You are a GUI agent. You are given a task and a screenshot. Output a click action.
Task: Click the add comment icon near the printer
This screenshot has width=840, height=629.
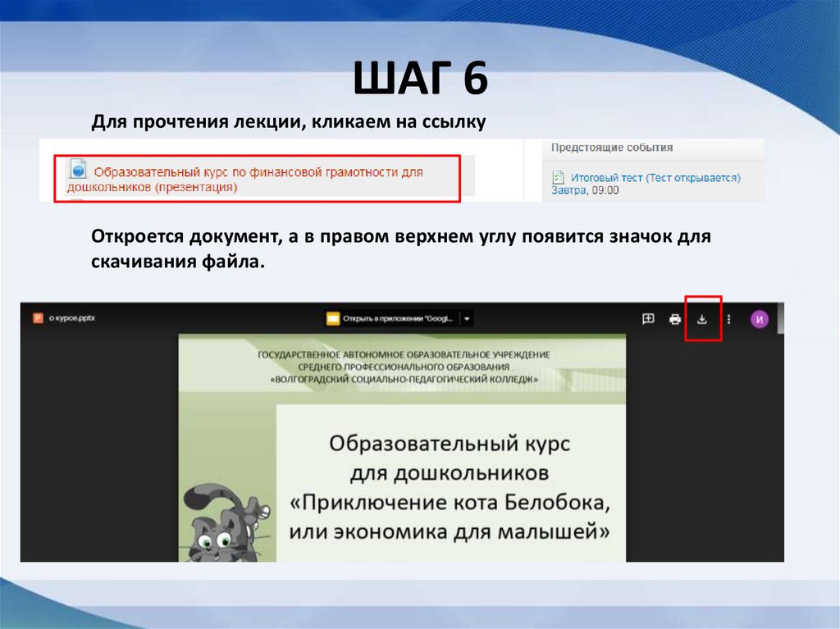tap(648, 320)
